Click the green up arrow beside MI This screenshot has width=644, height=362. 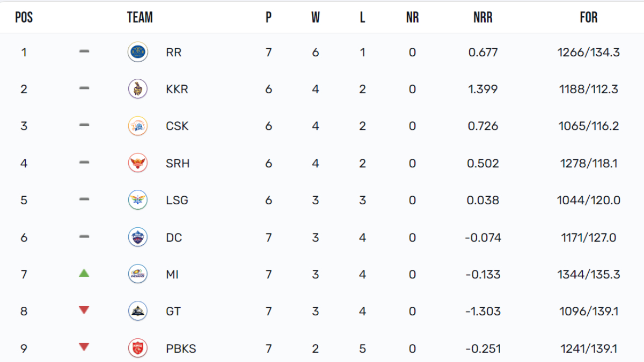tap(84, 273)
